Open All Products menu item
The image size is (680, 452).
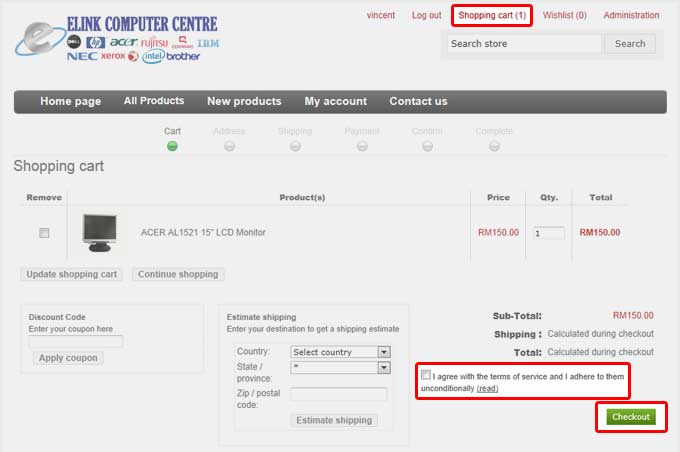[x=154, y=101]
